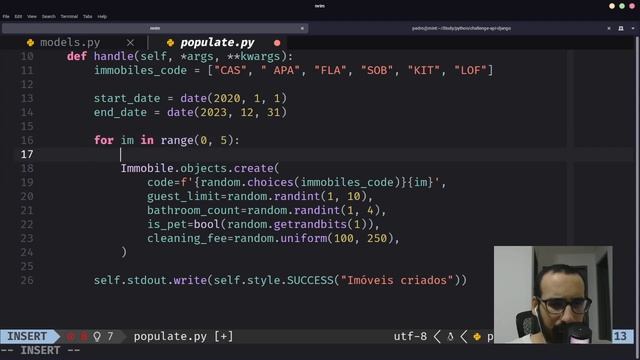Click 'cleaning_fee' on line 23
The image size is (640, 360).
(187, 238)
